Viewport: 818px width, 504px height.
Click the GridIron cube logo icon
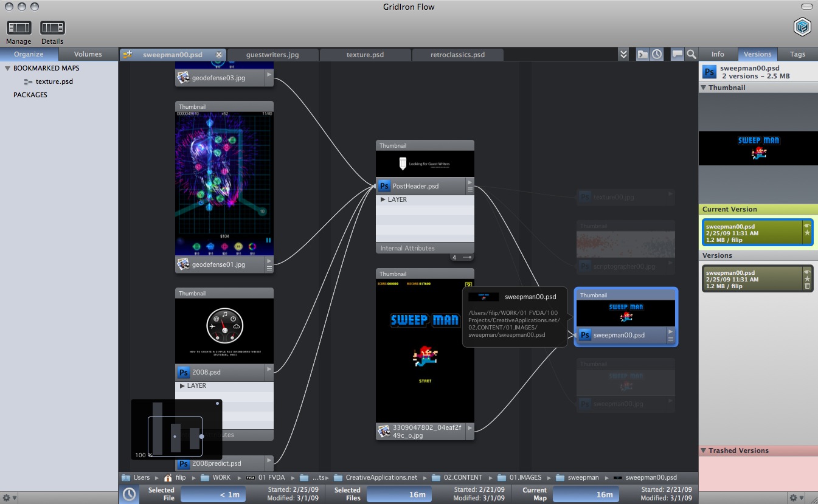(802, 27)
